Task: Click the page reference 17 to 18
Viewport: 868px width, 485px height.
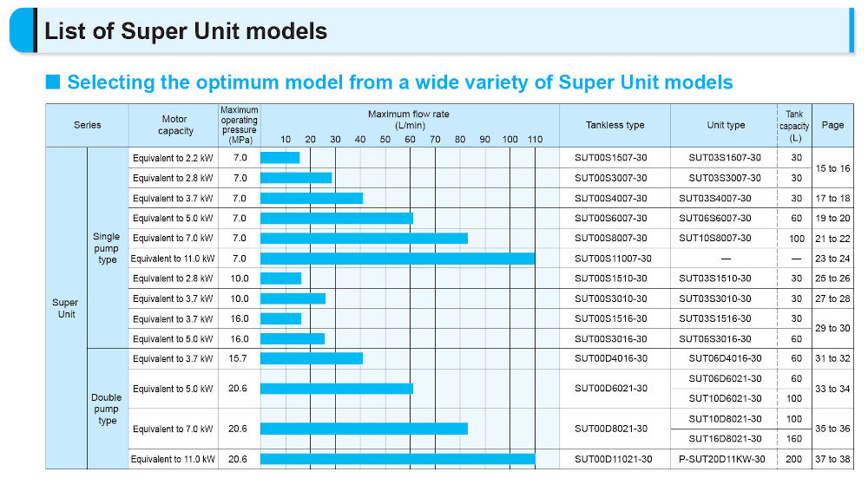Action: click(x=832, y=198)
